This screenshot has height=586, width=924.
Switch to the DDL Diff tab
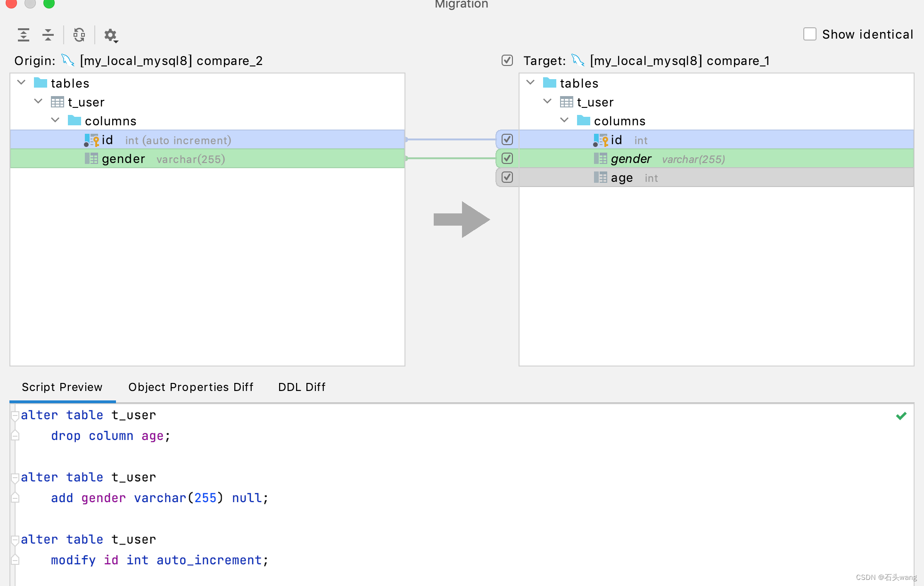301,387
